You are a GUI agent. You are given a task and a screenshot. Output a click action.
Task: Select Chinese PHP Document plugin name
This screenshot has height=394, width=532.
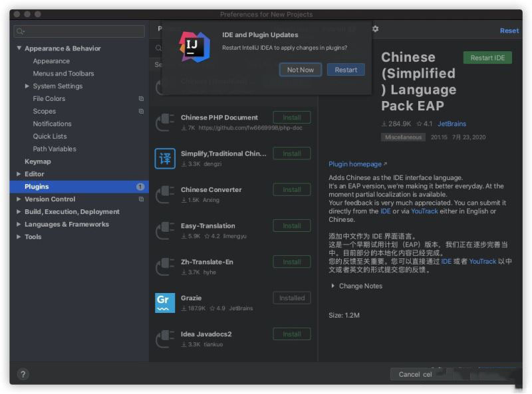[x=219, y=118]
